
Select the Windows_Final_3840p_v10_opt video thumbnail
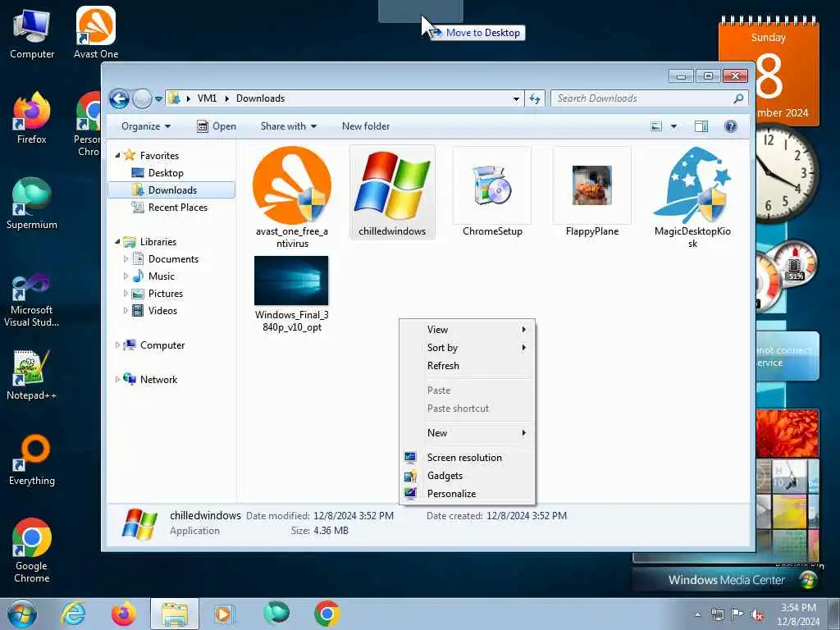pyautogui.click(x=291, y=294)
